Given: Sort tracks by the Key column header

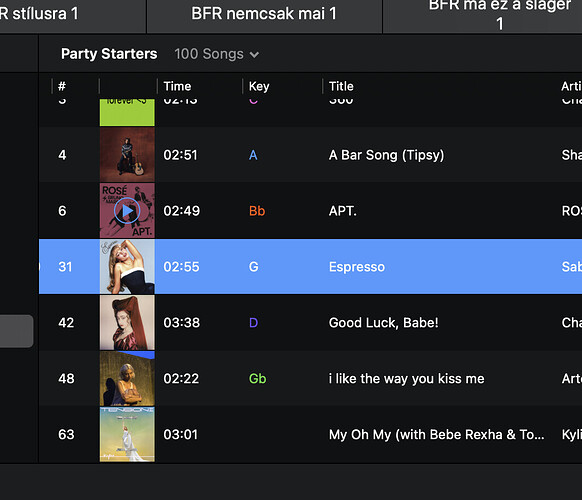Looking at the screenshot, I should point(259,86).
